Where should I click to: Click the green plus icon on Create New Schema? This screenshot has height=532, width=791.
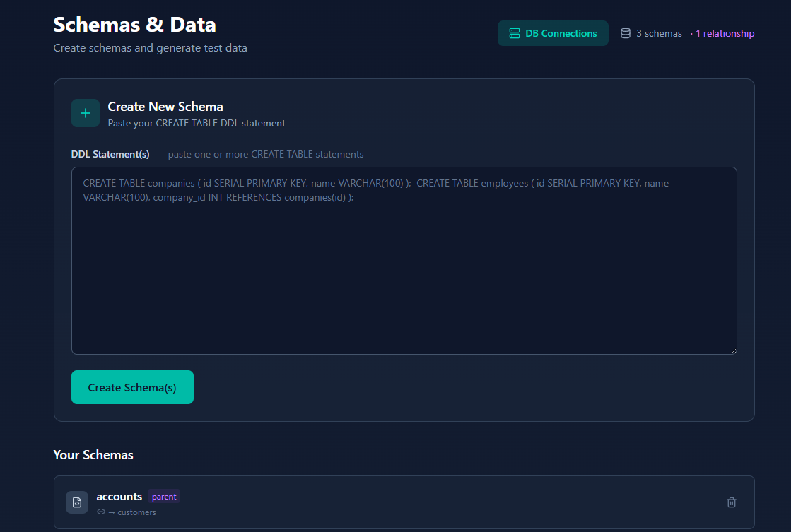[x=85, y=113]
